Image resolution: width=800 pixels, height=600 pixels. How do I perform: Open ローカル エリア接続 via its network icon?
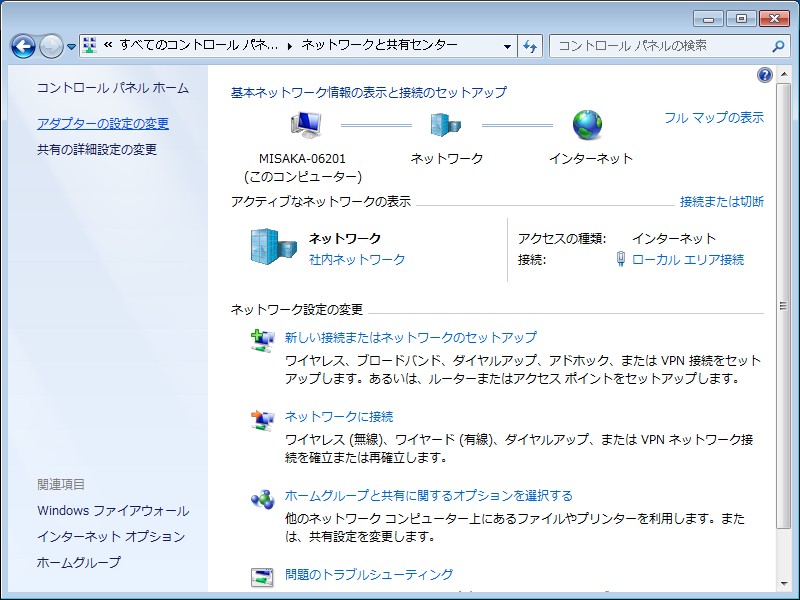pos(622,260)
